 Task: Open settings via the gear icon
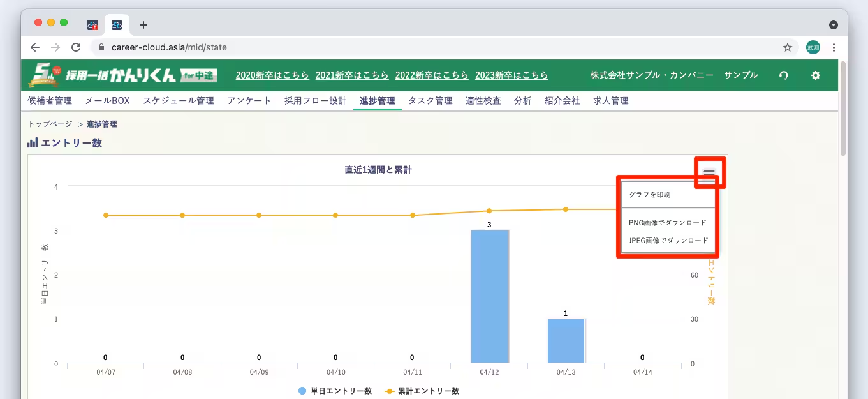pyautogui.click(x=815, y=75)
